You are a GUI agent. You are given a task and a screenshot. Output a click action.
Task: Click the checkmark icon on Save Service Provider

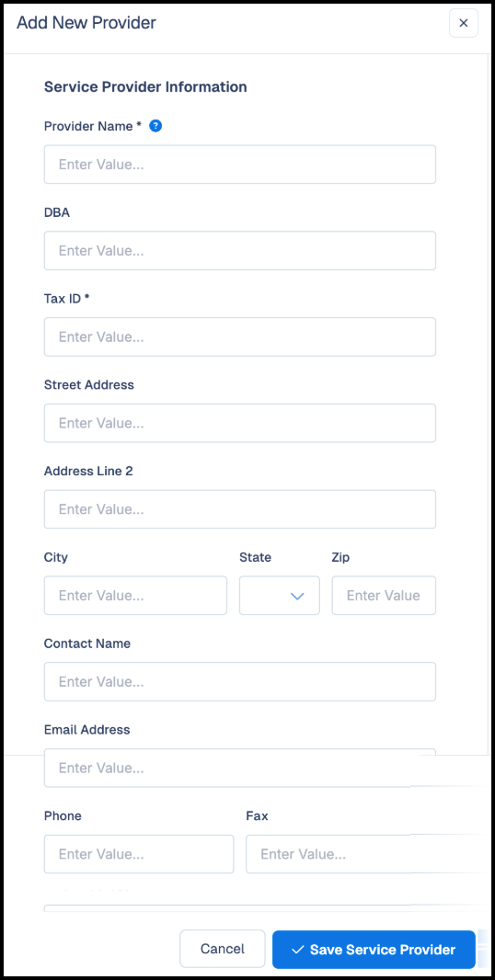click(x=298, y=950)
